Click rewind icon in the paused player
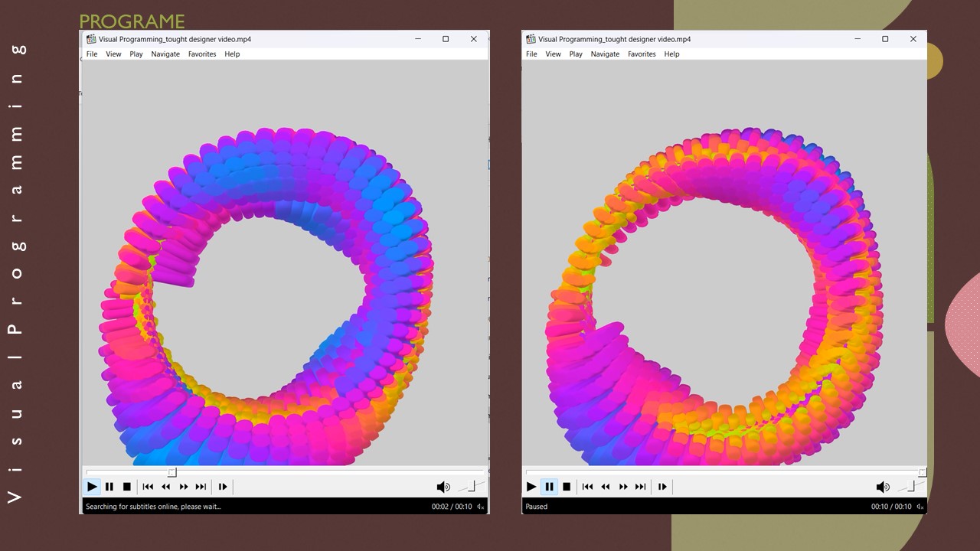The height and width of the screenshot is (551, 980). (x=605, y=487)
